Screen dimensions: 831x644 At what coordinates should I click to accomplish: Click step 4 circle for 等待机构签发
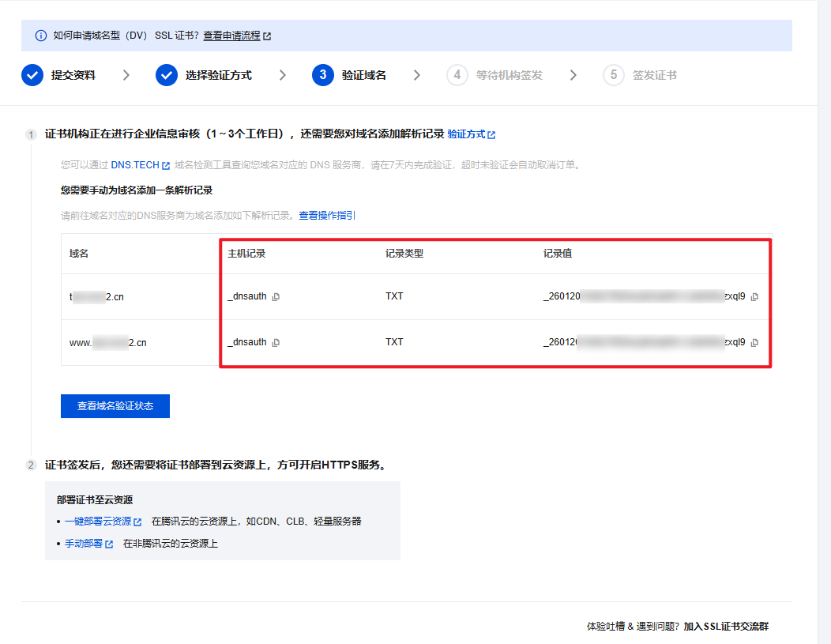click(x=457, y=75)
